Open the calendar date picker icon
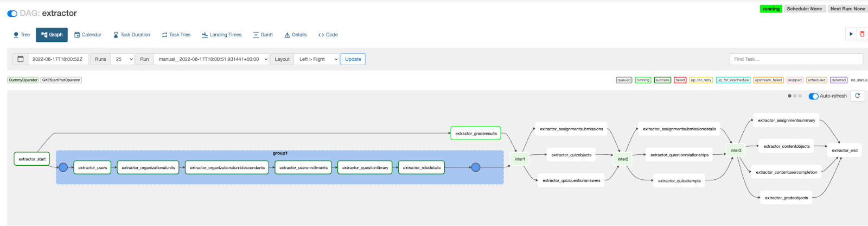 pyautogui.click(x=21, y=59)
